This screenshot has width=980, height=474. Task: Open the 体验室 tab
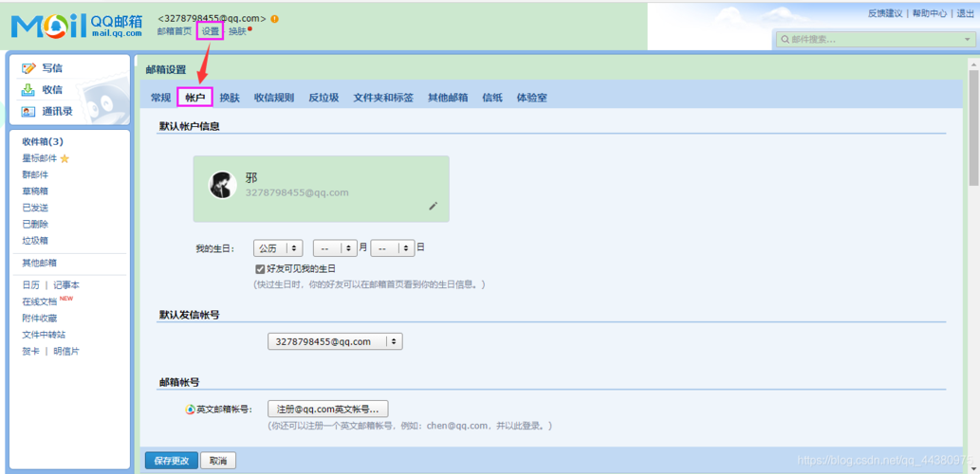point(532,98)
